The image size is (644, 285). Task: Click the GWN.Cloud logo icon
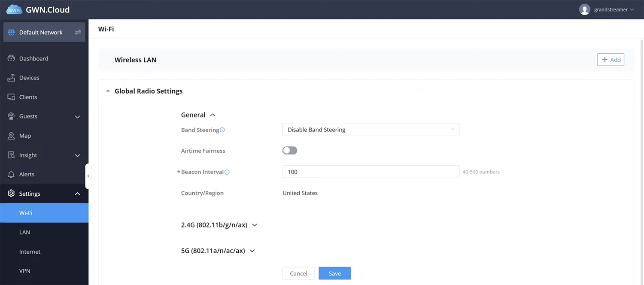[x=14, y=9]
